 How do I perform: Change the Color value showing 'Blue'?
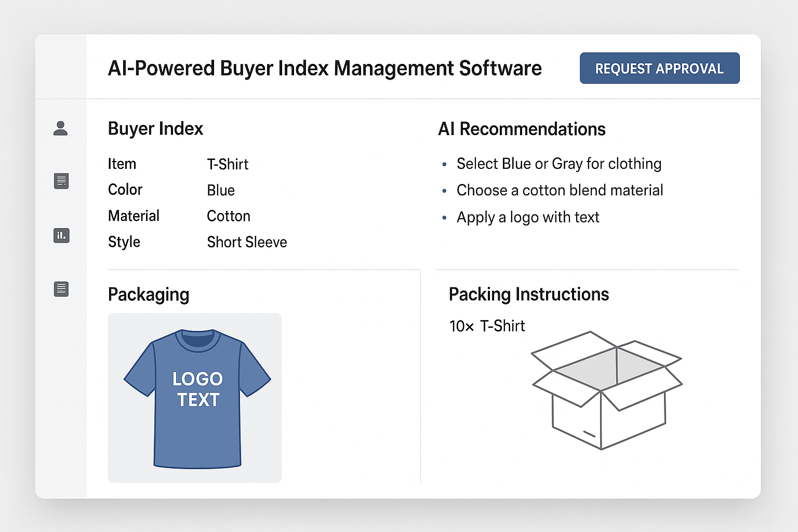coord(220,190)
